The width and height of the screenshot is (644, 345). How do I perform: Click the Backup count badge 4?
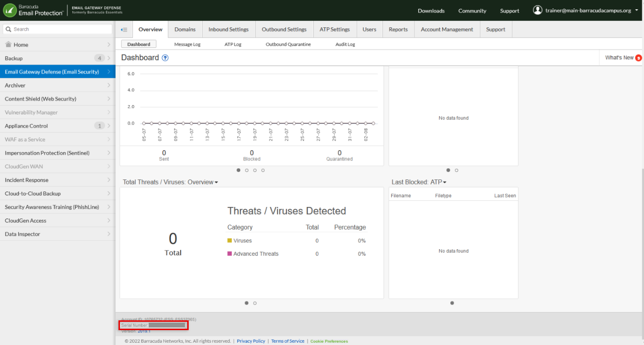99,58
